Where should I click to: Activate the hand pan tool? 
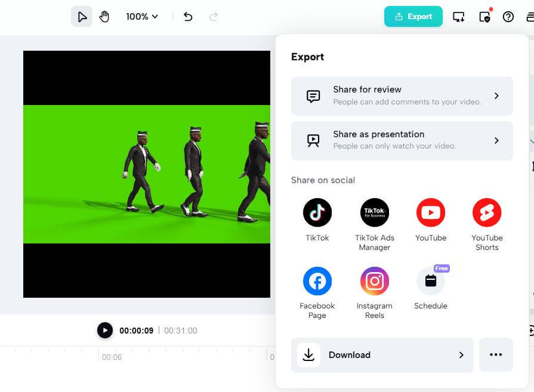104,16
